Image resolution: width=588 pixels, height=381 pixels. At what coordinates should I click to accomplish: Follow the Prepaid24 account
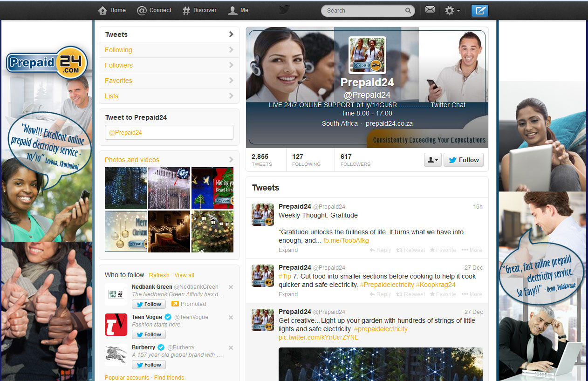pyautogui.click(x=464, y=160)
